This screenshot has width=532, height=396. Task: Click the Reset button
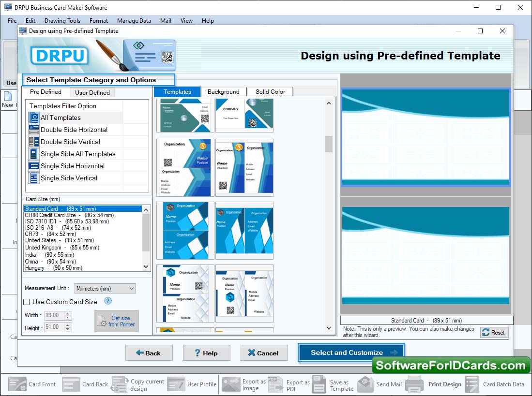pyautogui.click(x=494, y=332)
